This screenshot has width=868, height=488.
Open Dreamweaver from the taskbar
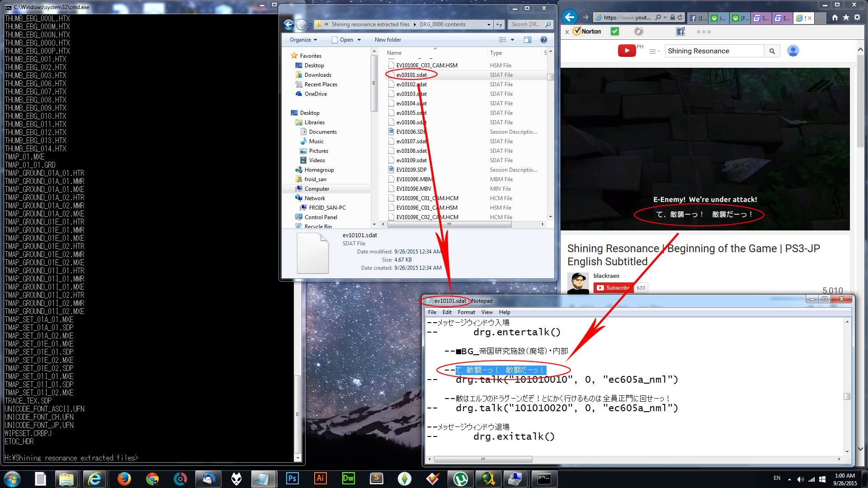coord(348,478)
